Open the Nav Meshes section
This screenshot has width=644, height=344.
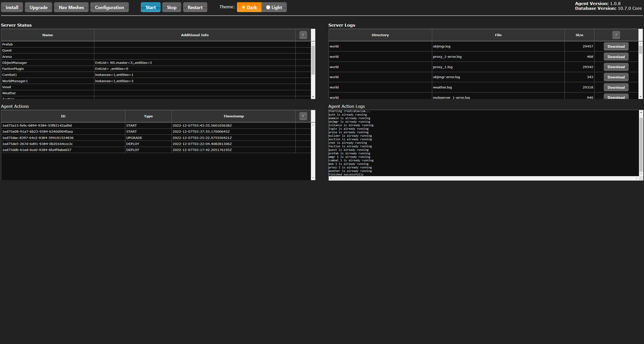click(x=71, y=7)
